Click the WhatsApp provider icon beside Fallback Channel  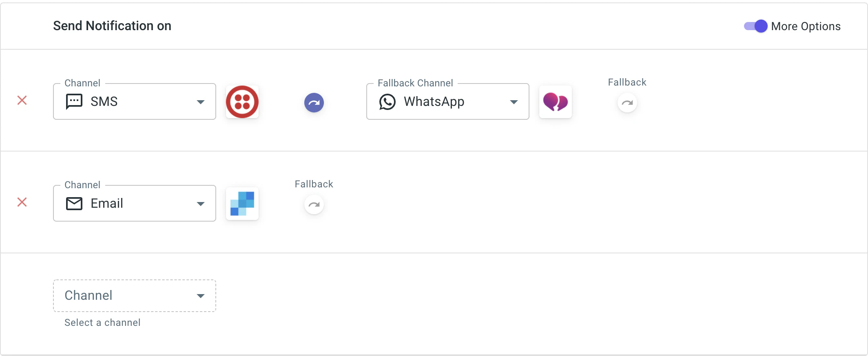point(555,102)
